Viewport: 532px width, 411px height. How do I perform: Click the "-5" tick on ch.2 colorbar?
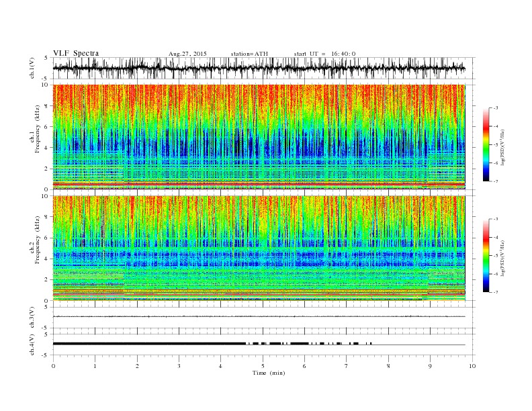(496, 256)
